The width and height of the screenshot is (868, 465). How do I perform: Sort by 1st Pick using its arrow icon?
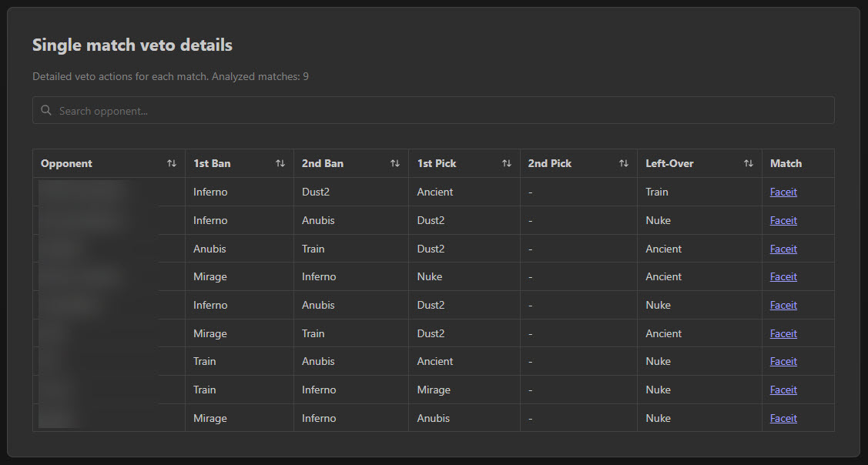tap(506, 163)
